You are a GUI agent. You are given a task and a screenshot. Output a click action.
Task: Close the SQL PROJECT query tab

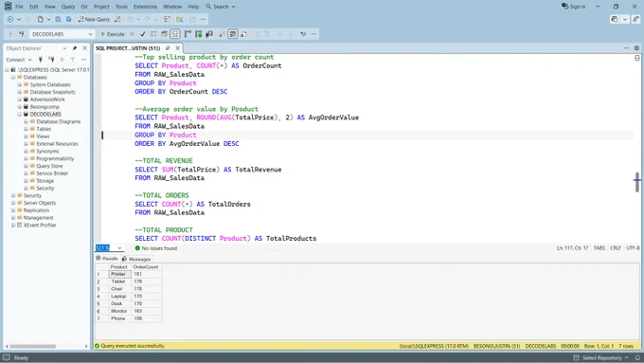177,48
